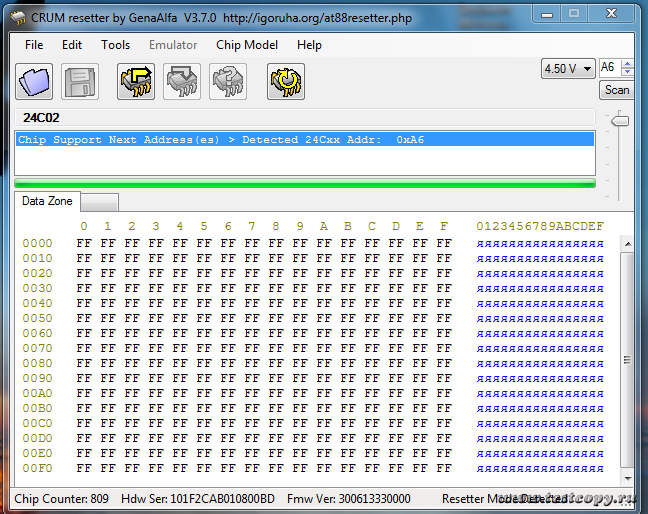Open the Help menu
Image resolution: width=648 pixels, height=514 pixels.
[309, 45]
